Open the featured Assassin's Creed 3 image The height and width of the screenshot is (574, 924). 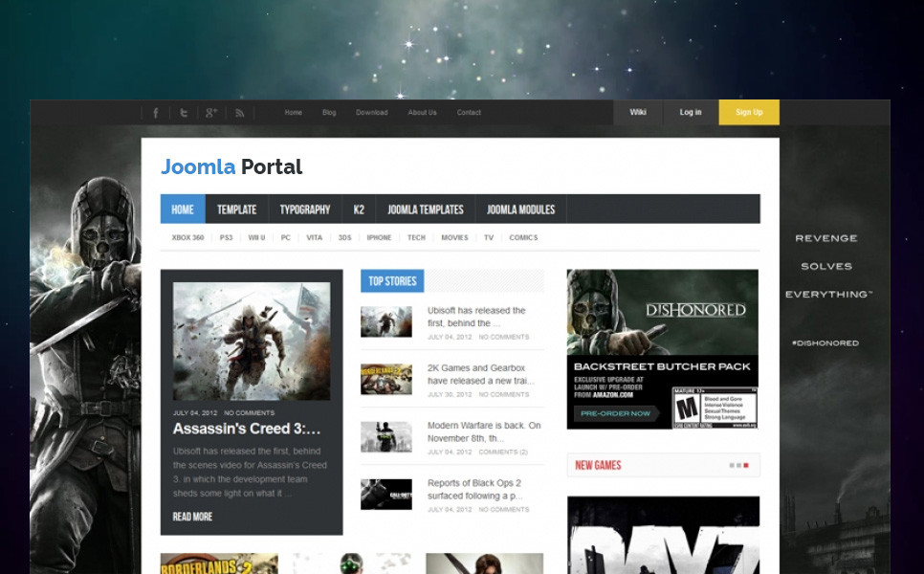(x=252, y=342)
